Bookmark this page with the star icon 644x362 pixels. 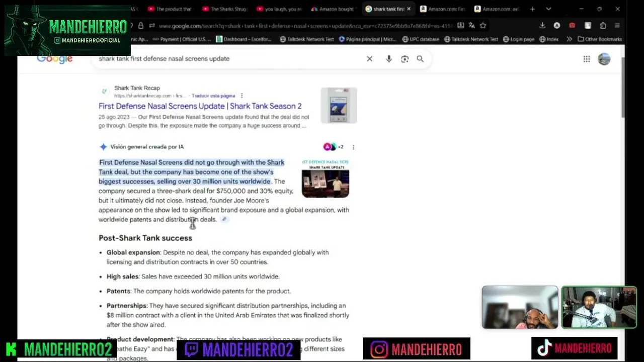[483, 26]
